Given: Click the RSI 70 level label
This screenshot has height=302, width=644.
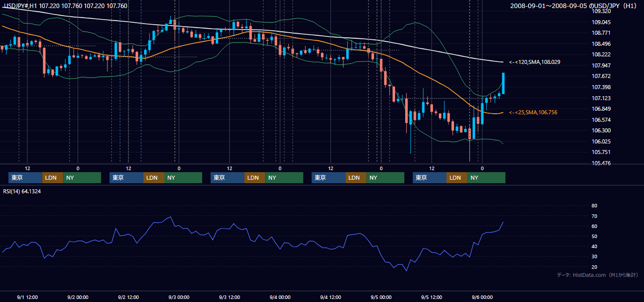Looking at the screenshot, I should click(x=594, y=216).
